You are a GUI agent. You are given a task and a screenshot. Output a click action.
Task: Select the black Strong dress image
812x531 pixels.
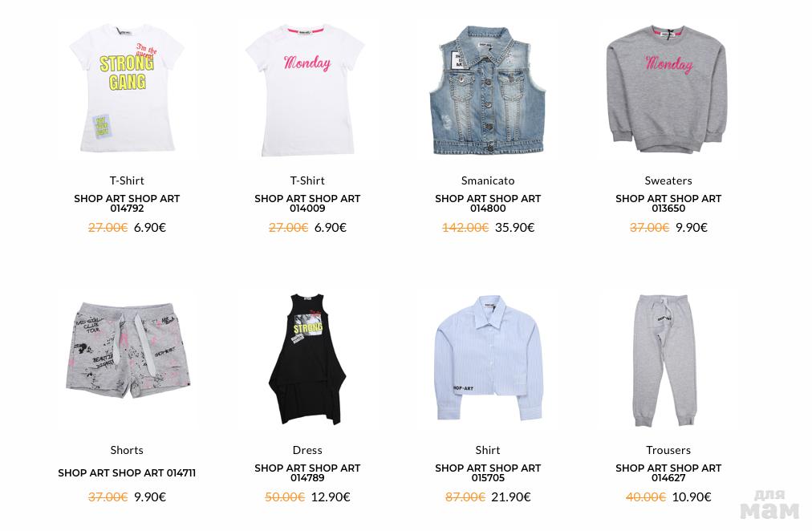pyautogui.click(x=307, y=359)
